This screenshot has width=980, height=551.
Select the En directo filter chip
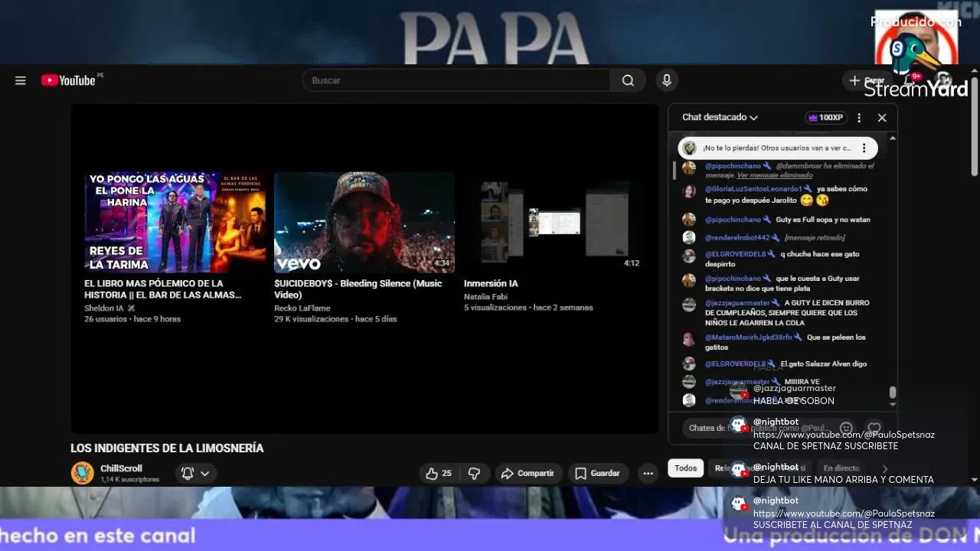point(841,468)
